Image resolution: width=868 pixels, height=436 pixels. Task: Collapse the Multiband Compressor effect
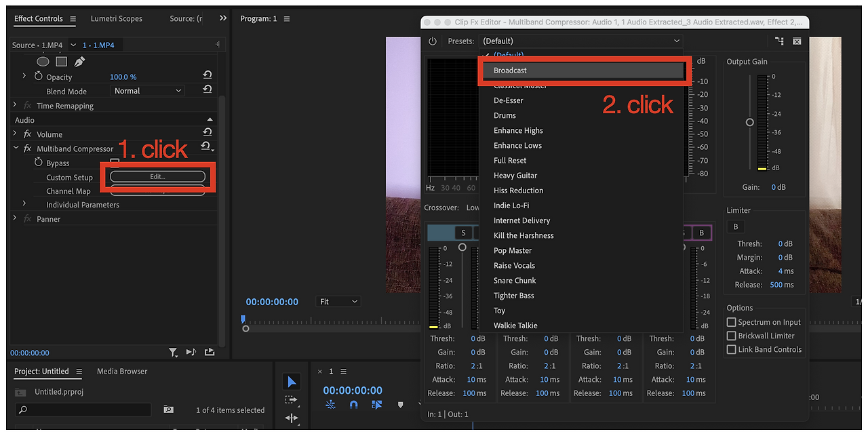coord(16,148)
